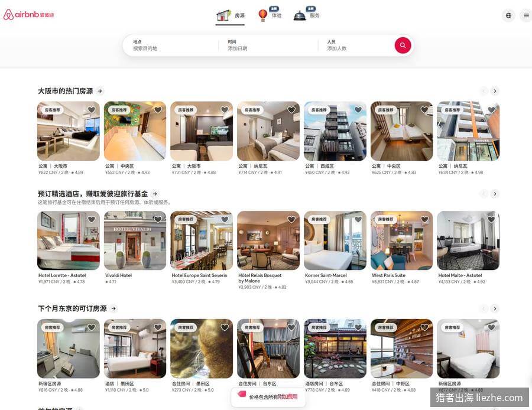Save Hotel Malte - Astotel heart

tap(491, 219)
